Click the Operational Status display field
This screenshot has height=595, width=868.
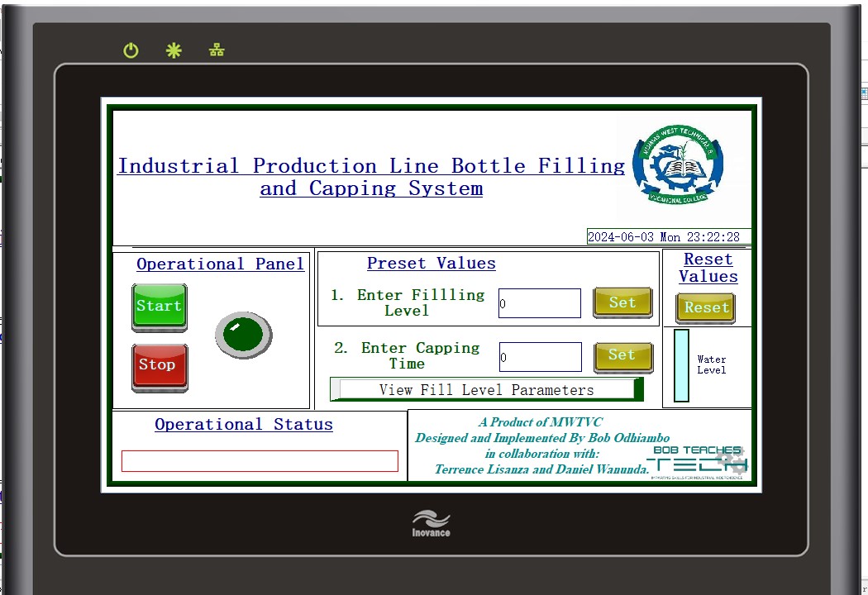[260, 461]
